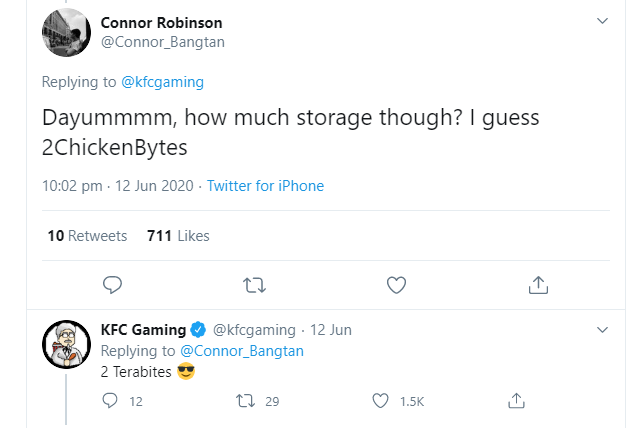The width and height of the screenshot is (637, 428).
Task: Click the 12 Jun timestamp
Action: (331, 330)
